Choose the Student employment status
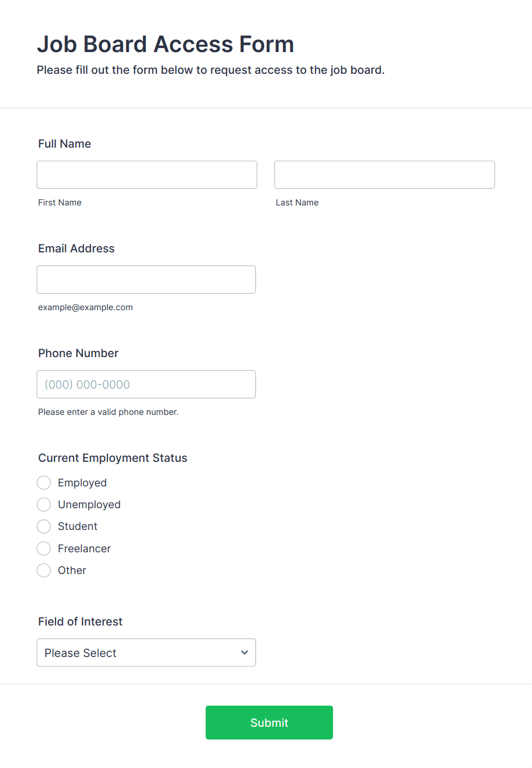Viewport: 532px width, 768px height. tap(43, 526)
